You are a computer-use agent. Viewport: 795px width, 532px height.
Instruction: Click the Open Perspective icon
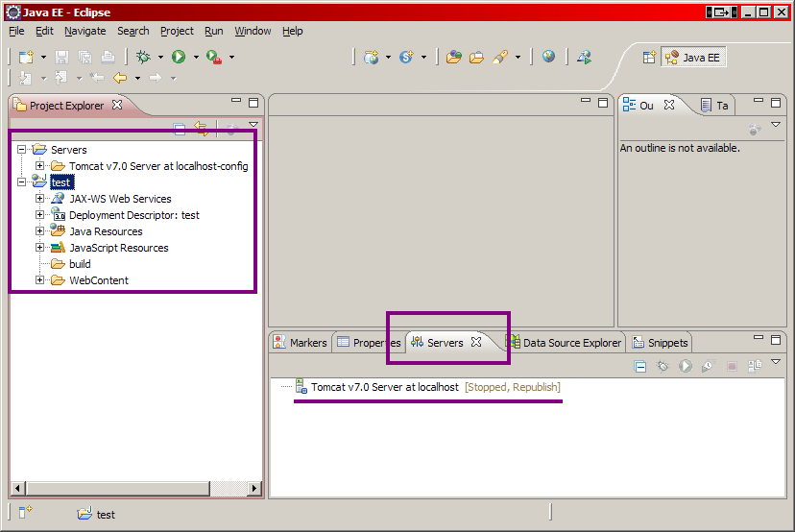click(x=649, y=58)
